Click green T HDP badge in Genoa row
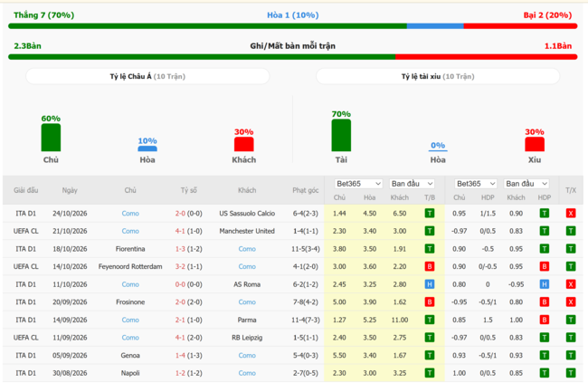588x383 pixels. pyautogui.click(x=544, y=355)
